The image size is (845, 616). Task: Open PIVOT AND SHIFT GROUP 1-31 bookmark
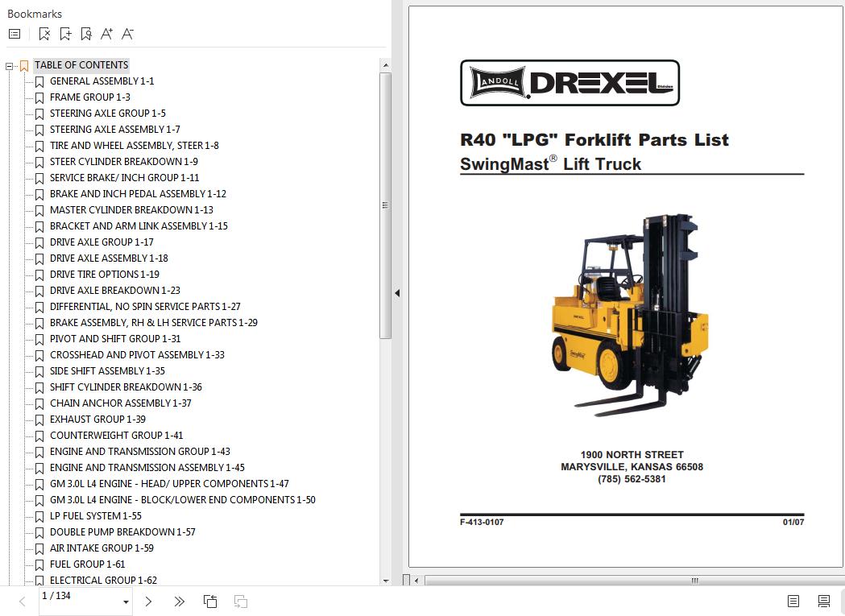115,339
